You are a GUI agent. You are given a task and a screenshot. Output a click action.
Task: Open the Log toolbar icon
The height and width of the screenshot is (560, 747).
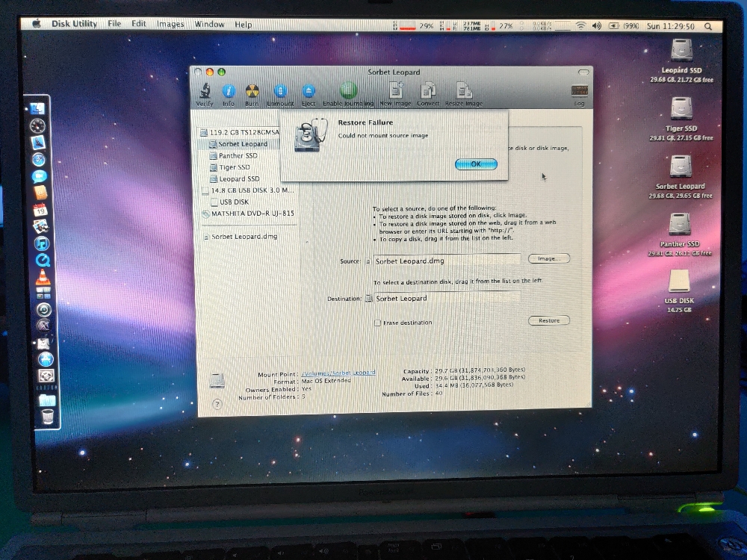tap(580, 96)
